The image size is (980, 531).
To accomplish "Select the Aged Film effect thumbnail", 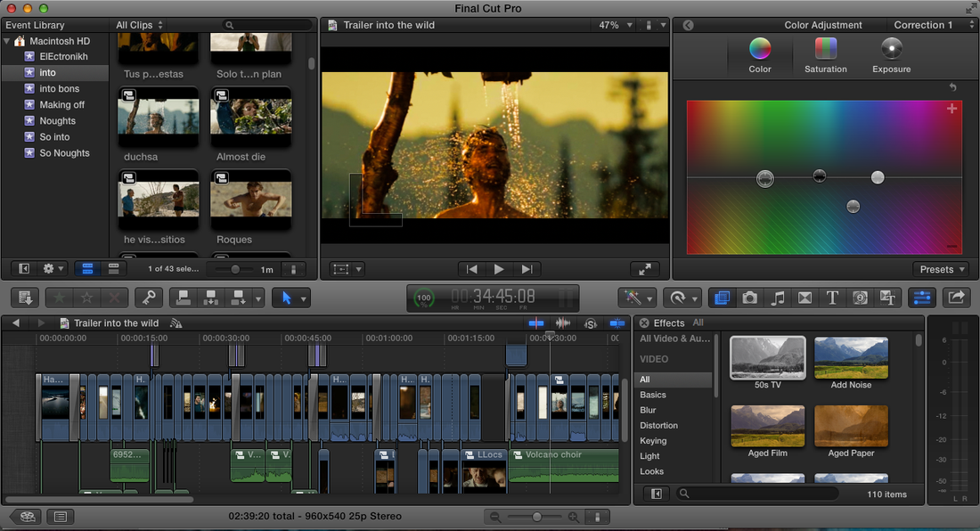I will point(767,426).
